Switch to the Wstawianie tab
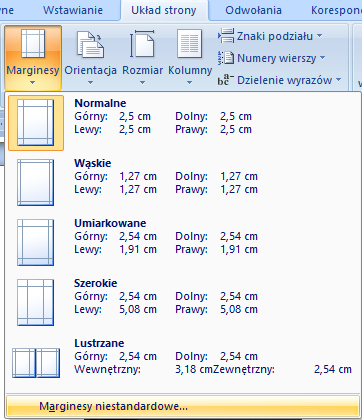 coord(73,10)
